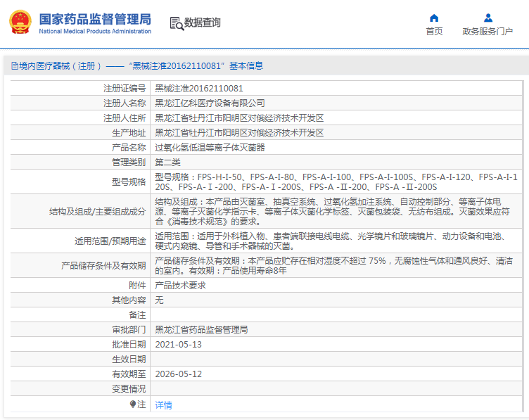Click the 备注 row label

point(137,315)
